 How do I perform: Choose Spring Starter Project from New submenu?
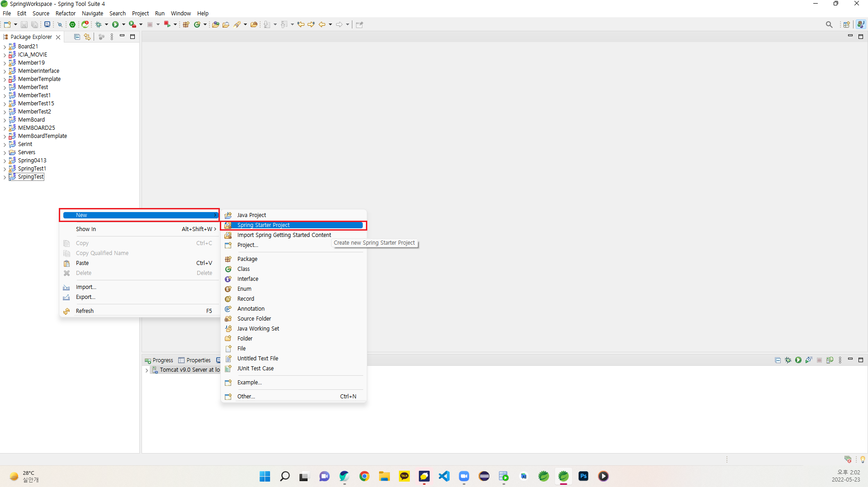pos(294,225)
